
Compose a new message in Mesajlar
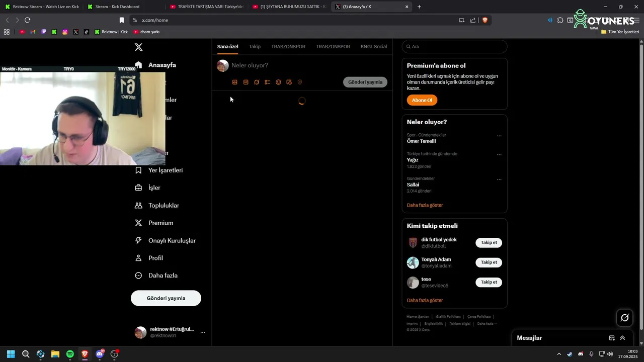(612, 338)
